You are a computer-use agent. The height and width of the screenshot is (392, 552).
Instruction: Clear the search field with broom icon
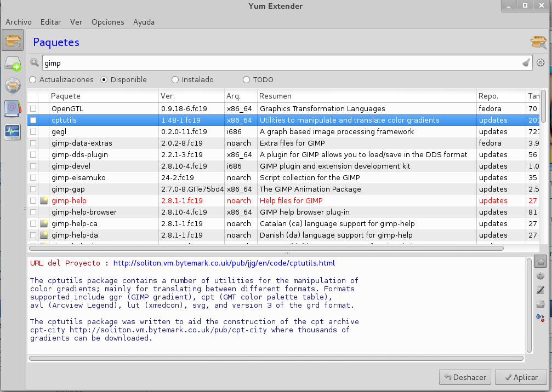tap(526, 63)
